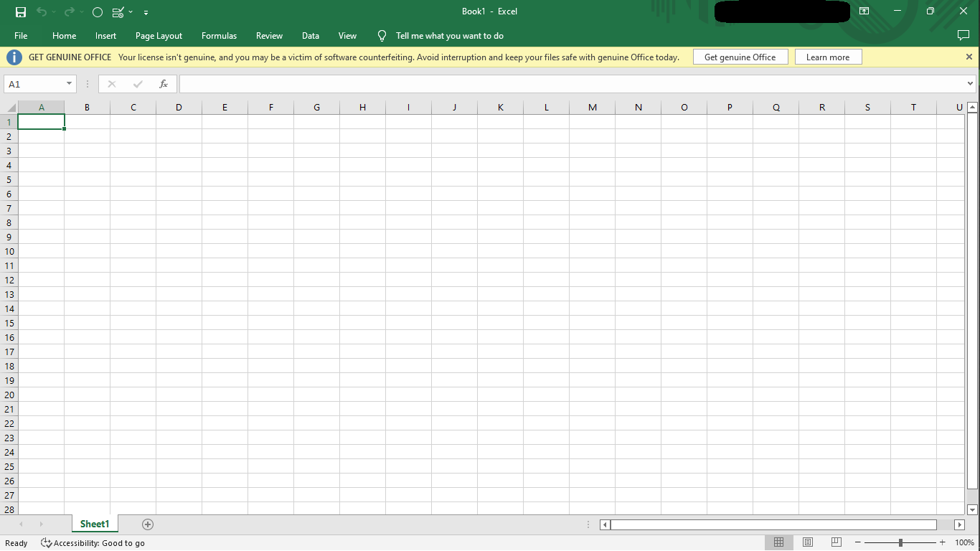Open the Undo history dropdown arrow
Image resolution: width=980 pixels, height=551 pixels.
pyautogui.click(x=54, y=12)
